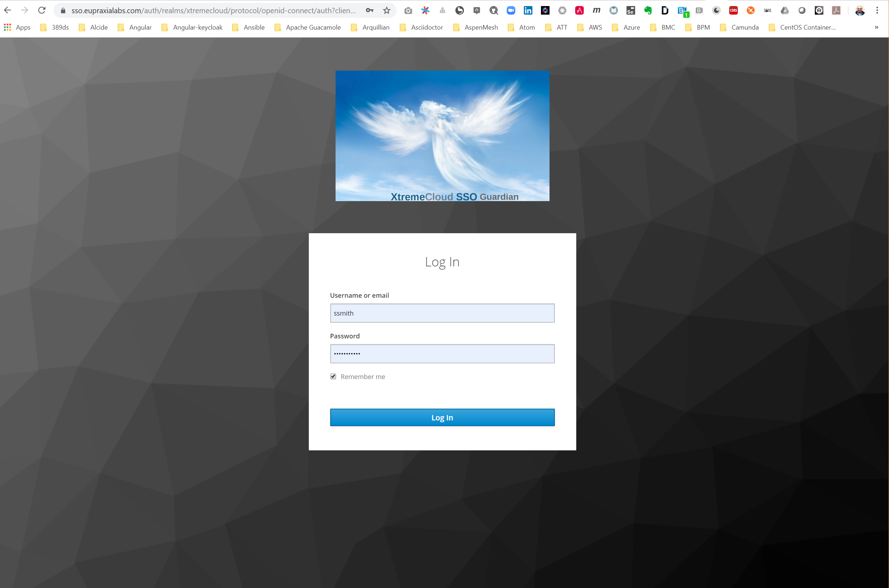Open the red CORS extension

pyautogui.click(x=734, y=10)
